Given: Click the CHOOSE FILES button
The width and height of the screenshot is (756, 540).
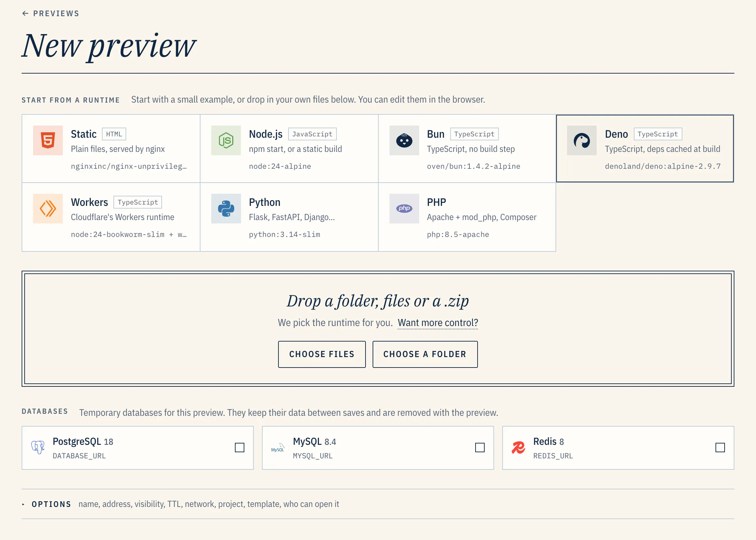Looking at the screenshot, I should (x=322, y=354).
